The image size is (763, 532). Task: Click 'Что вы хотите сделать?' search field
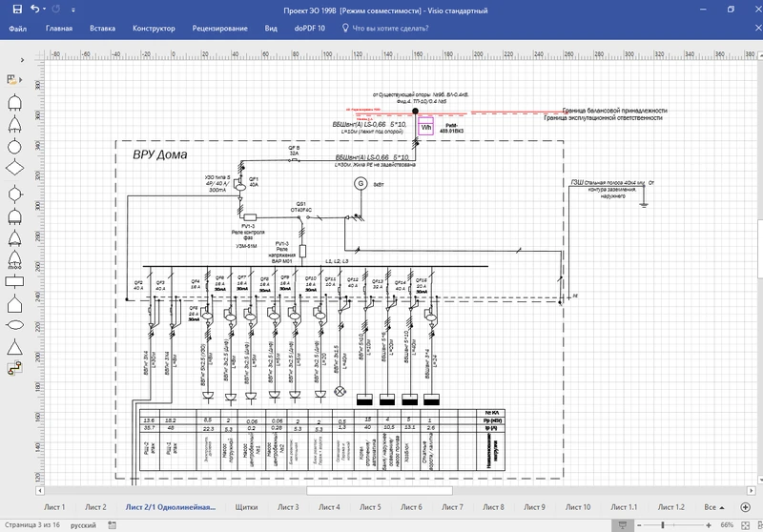click(390, 29)
